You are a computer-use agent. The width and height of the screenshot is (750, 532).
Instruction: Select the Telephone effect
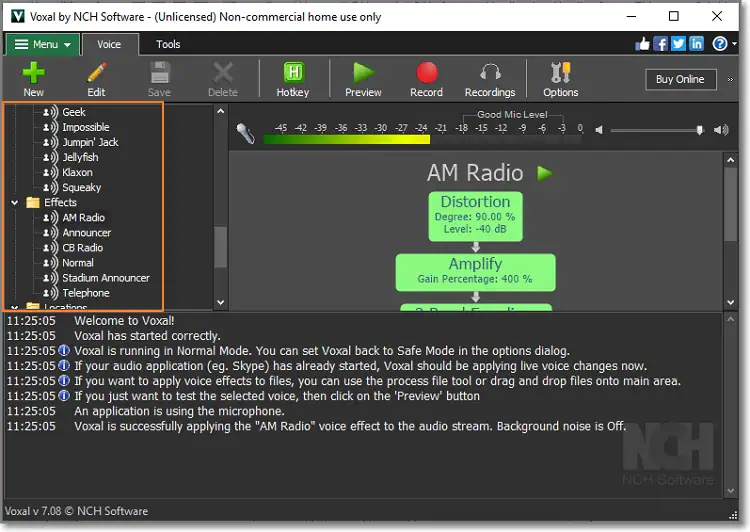(86, 293)
